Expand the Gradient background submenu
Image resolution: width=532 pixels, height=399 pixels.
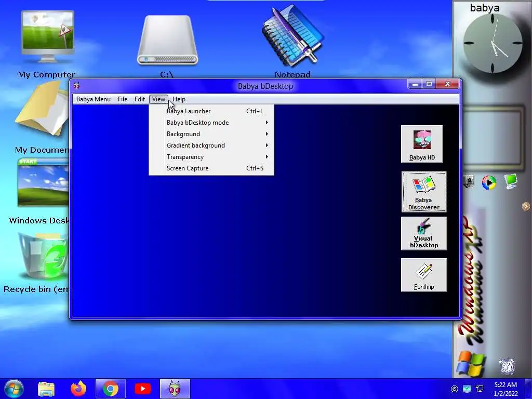point(211,145)
